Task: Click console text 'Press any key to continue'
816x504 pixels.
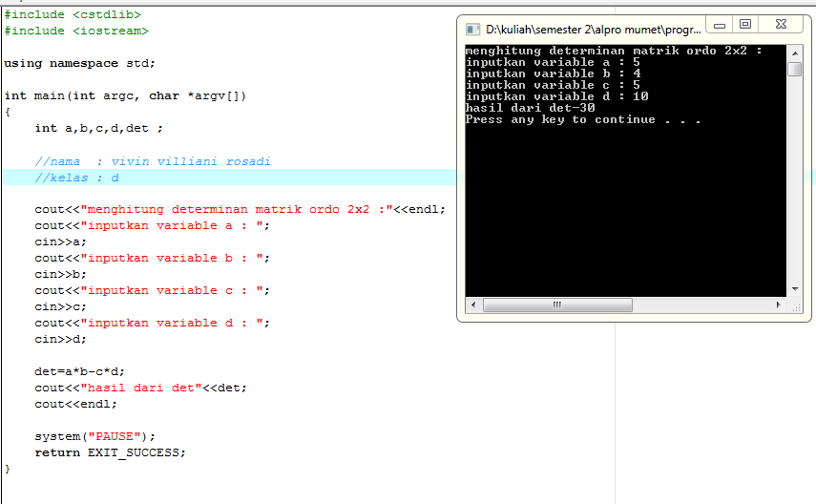Action: point(560,119)
